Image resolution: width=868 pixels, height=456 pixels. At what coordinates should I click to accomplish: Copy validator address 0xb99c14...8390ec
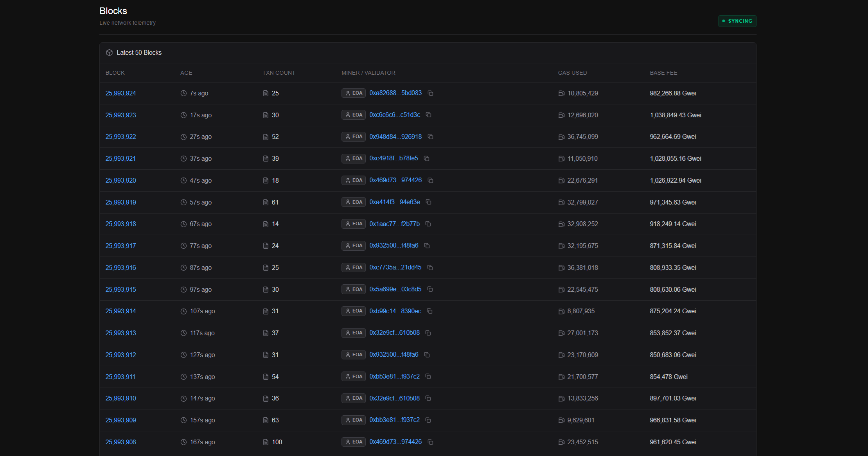[x=430, y=311]
